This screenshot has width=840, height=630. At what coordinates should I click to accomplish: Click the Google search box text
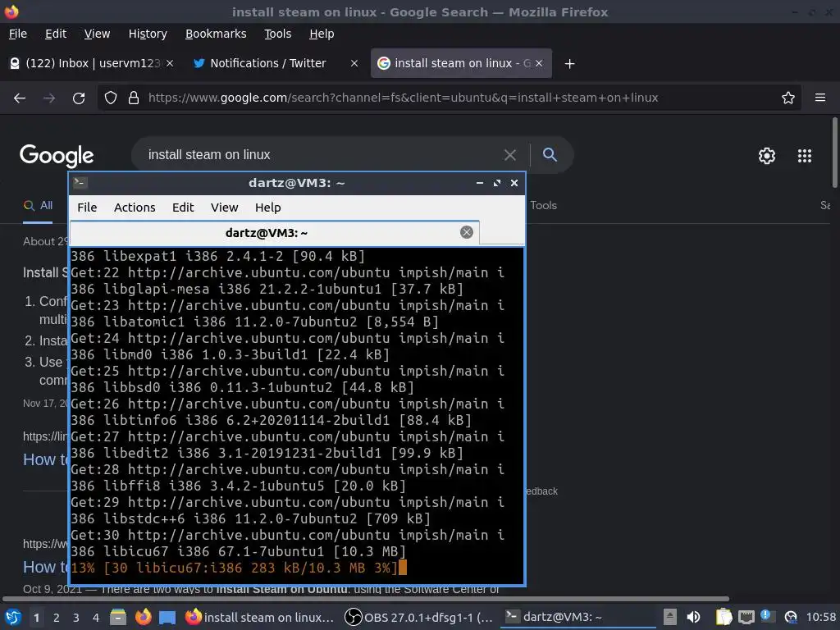[x=209, y=155]
